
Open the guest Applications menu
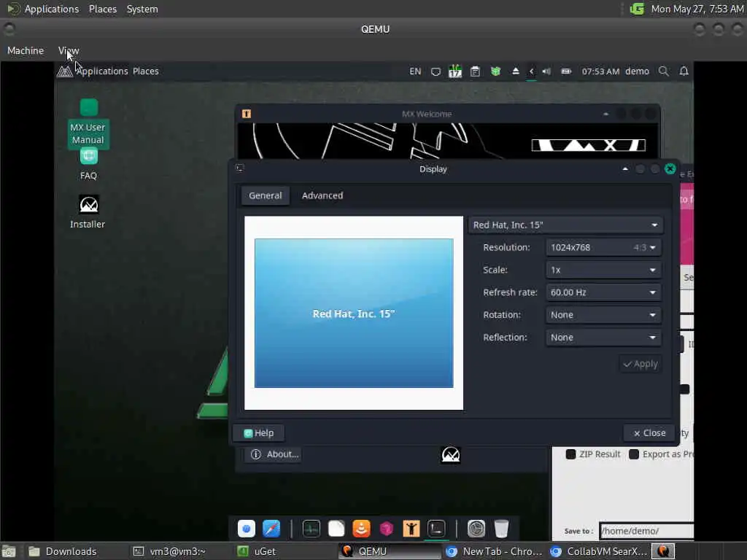[102, 71]
